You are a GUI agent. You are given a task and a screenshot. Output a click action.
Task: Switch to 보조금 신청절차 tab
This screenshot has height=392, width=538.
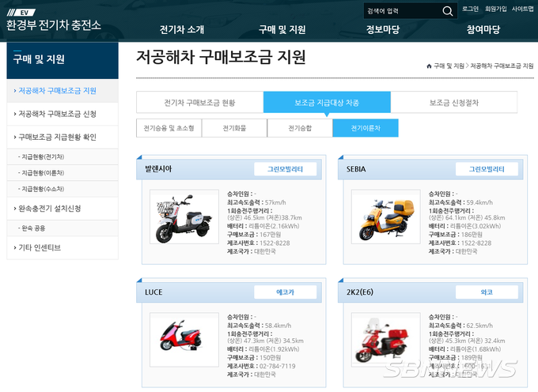tap(454, 103)
